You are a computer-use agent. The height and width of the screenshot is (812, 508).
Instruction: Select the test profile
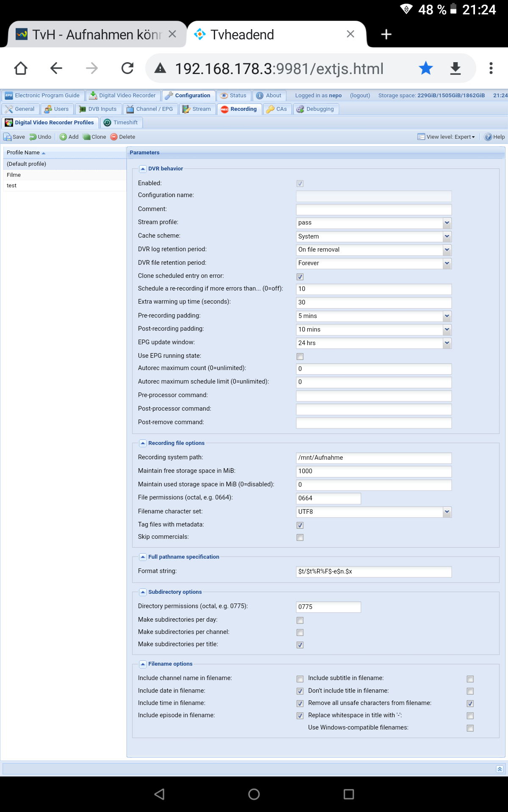pos(65,186)
